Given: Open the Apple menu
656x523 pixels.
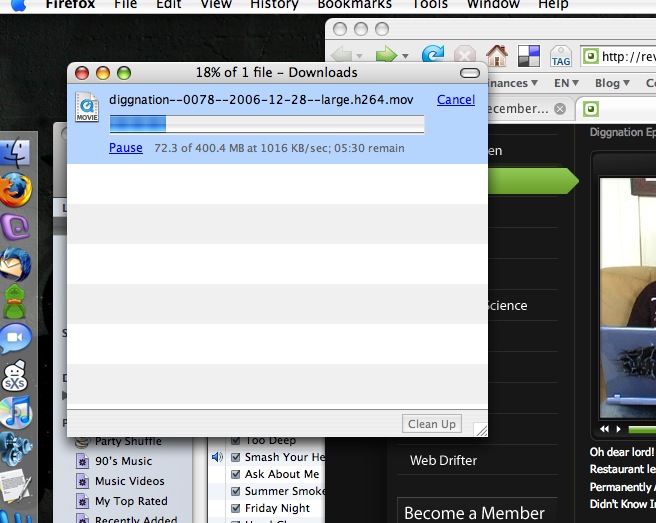Looking at the screenshot, I should (x=18, y=5).
